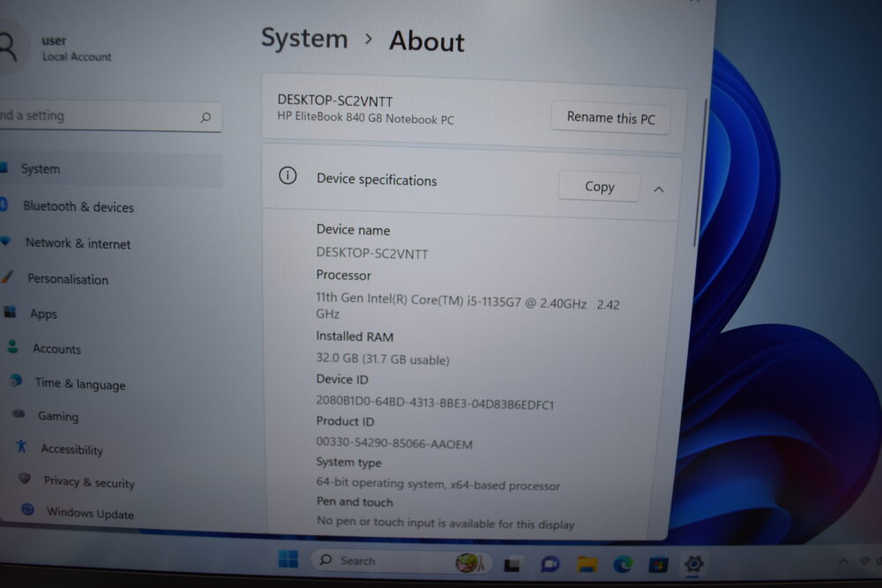Launch the Chat app from taskbar
The width and height of the screenshot is (882, 588).
[549, 564]
